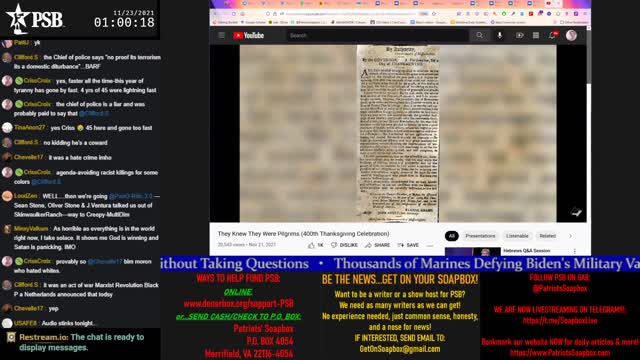Click the 'P.O. BOX 4054' address line
Viewport: 640px width, 360px height.
pyautogui.click(x=270, y=341)
